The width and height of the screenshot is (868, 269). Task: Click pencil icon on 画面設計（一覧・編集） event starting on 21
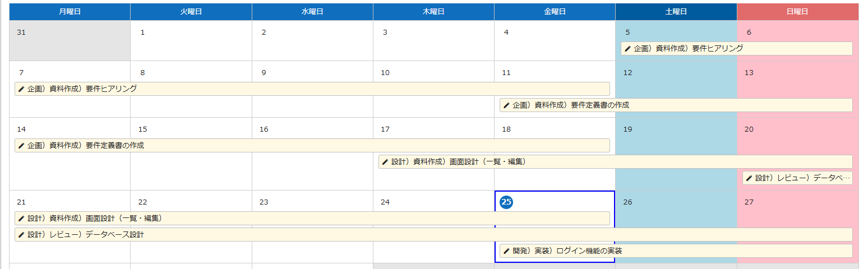pyautogui.click(x=21, y=219)
